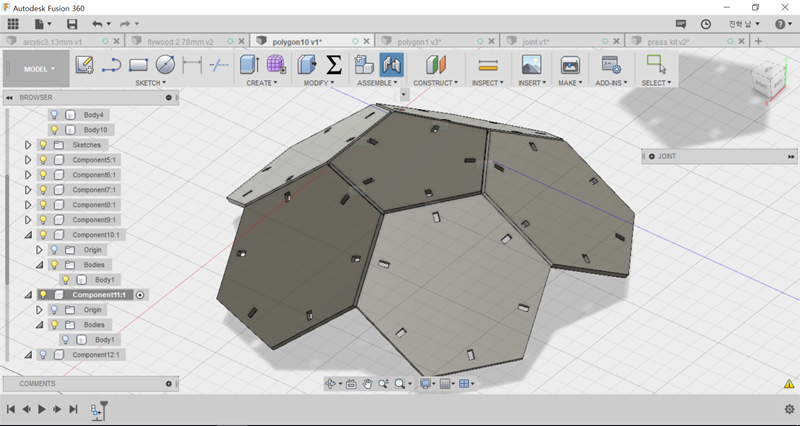Image resolution: width=800 pixels, height=426 pixels.
Task: Open the CONSTRUCT menu label
Action: point(435,83)
